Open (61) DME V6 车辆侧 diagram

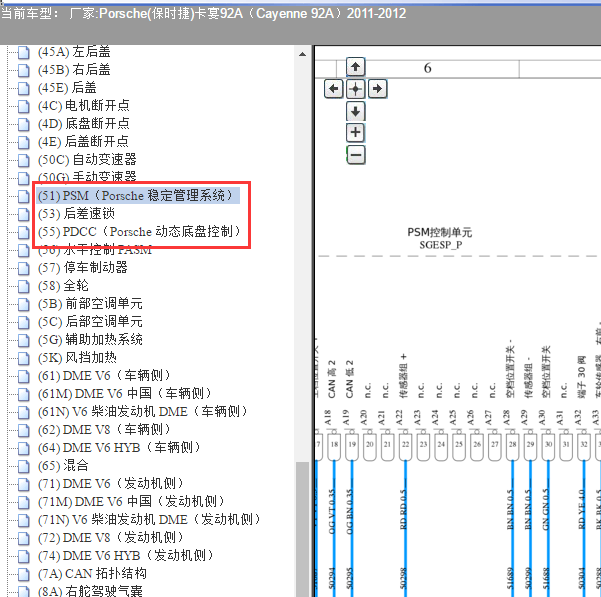click(104, 376)
